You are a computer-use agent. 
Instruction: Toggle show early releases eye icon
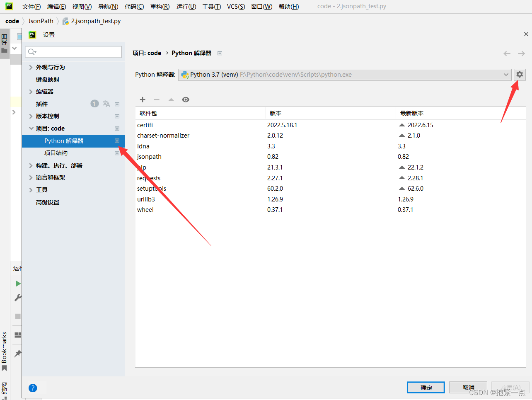click(x=186, y=99)
